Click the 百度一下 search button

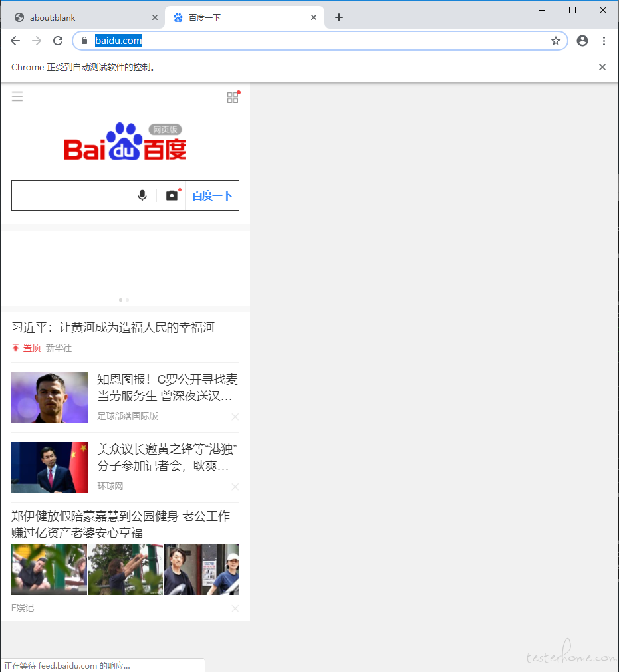point(212,195)
